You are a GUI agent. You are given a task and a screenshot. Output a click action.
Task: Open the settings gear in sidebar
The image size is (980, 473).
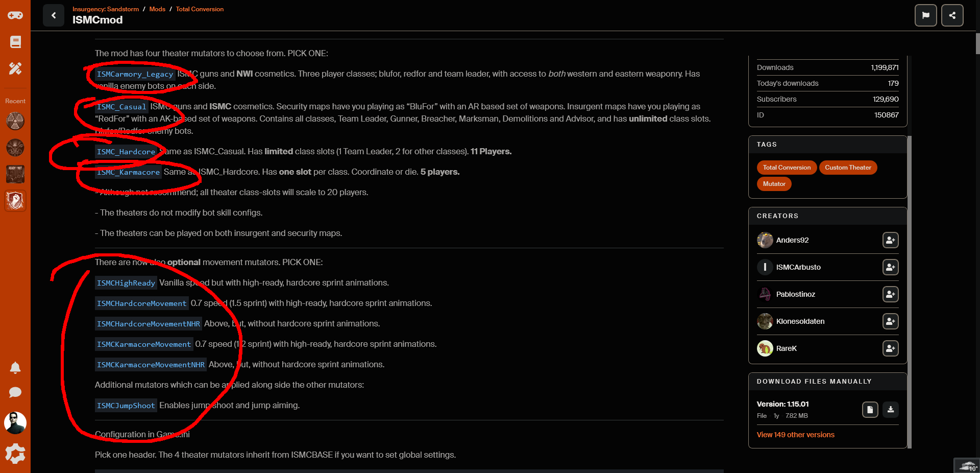point(15,454)
